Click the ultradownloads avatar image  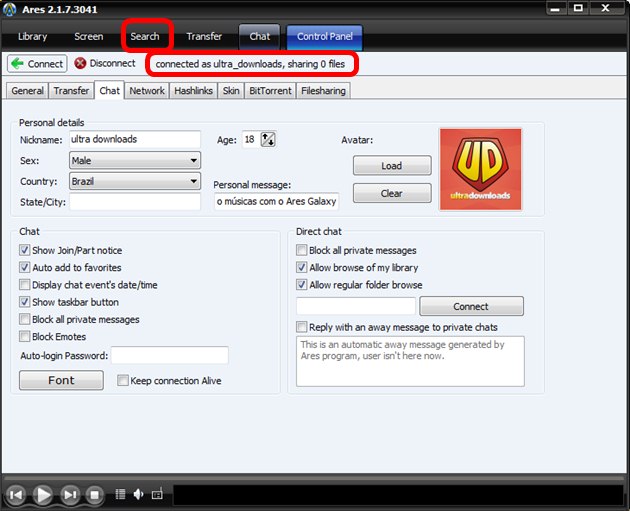pyautogui.click(x=481, y=169)
